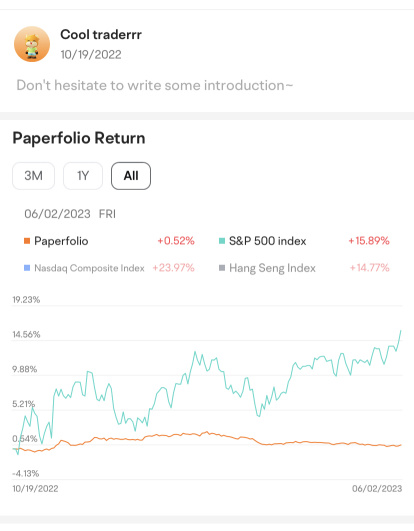Toggle the blue Nasdaq Composite legend swatch

coord(27,268)
